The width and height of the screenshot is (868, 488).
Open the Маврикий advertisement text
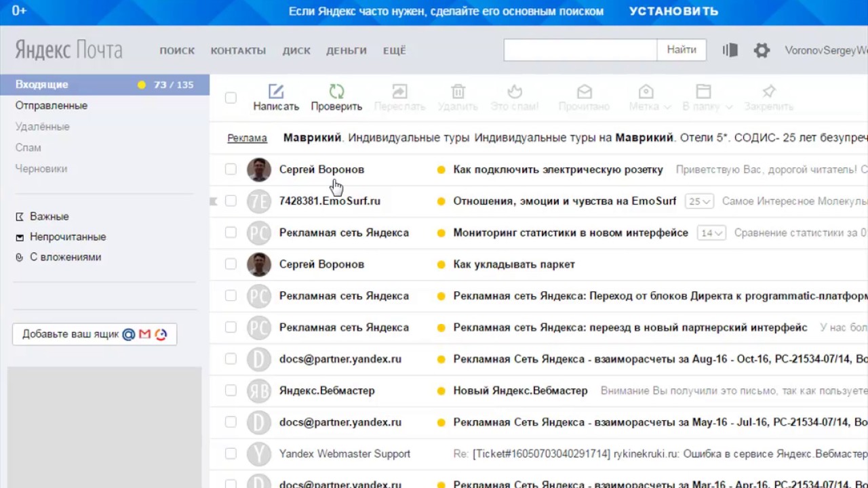tap(575, 138)
